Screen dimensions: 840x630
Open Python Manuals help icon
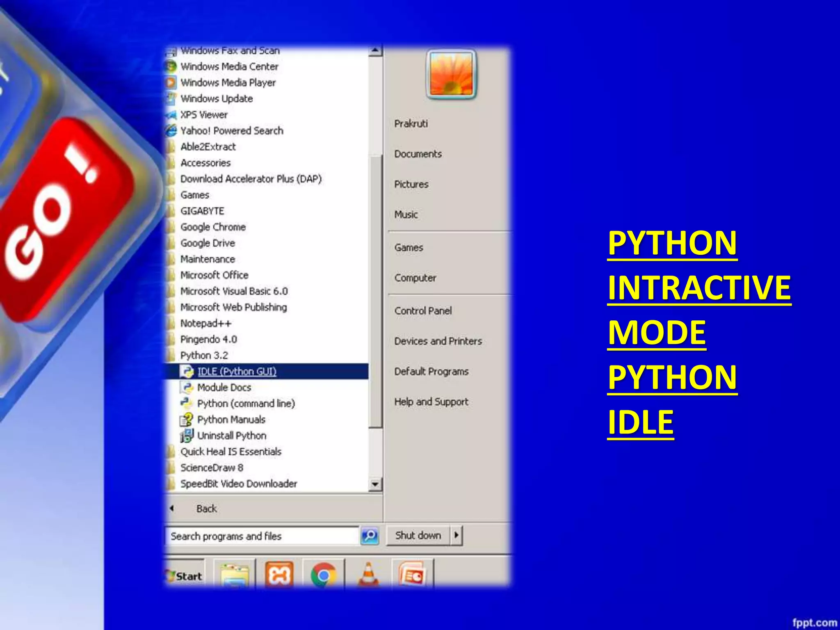tap(187, 419)
